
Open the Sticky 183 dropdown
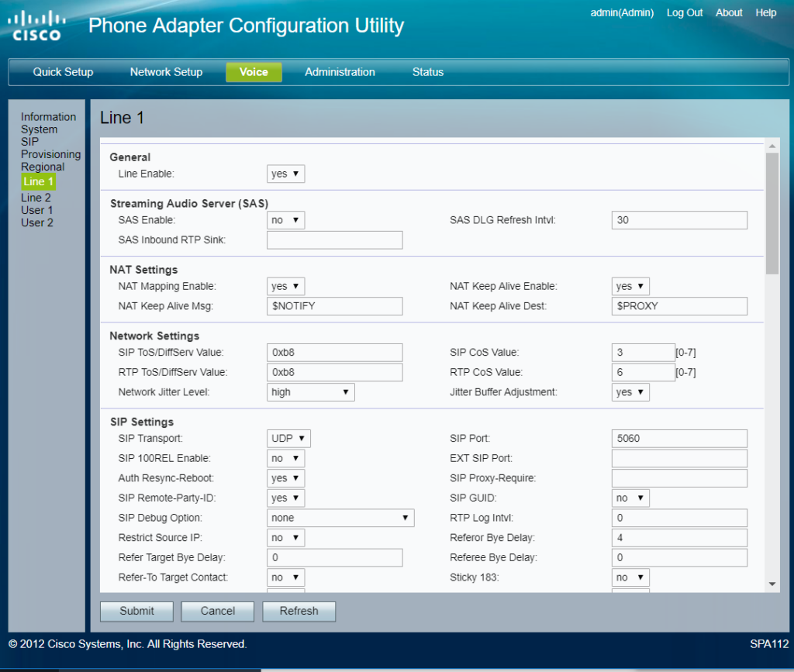pyautogui.click(x=630, y=577)
